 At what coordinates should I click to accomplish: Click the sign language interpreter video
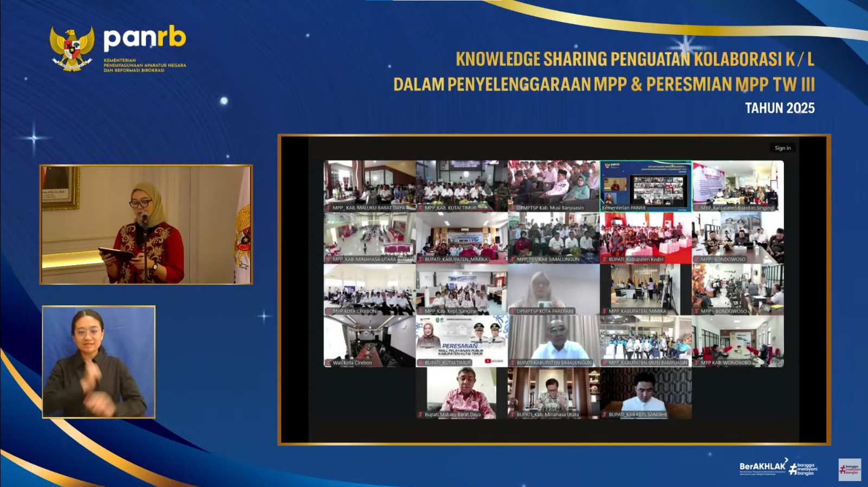(x=99, y=362)
